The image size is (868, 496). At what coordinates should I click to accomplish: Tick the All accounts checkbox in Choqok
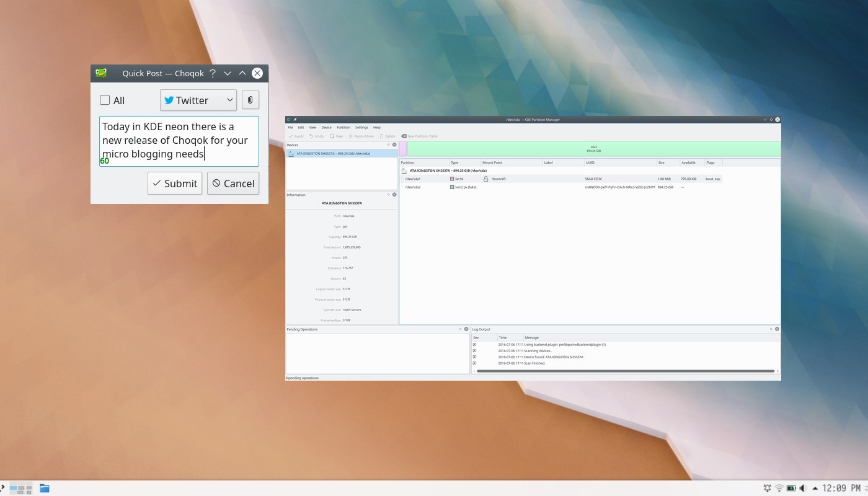pos(105,100)
